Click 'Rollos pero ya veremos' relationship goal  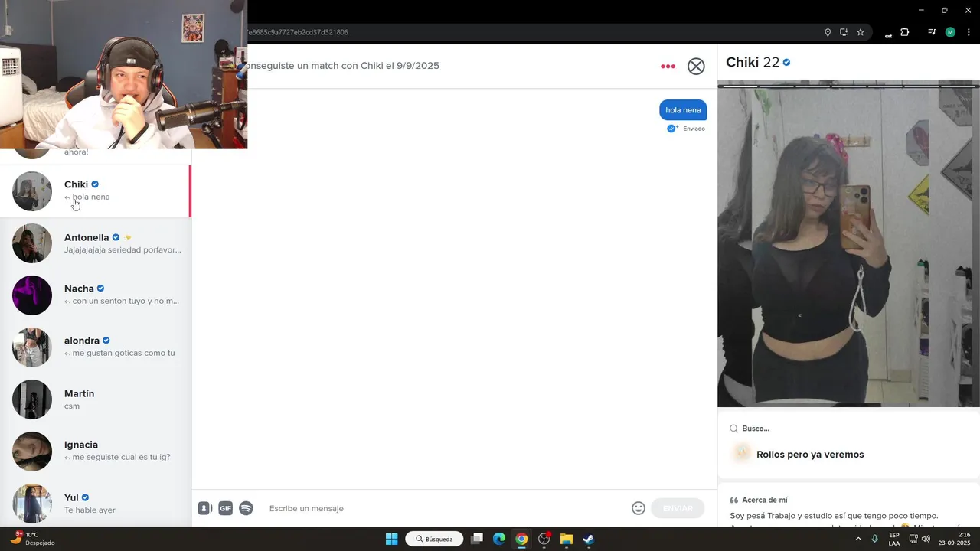(810, 455)
